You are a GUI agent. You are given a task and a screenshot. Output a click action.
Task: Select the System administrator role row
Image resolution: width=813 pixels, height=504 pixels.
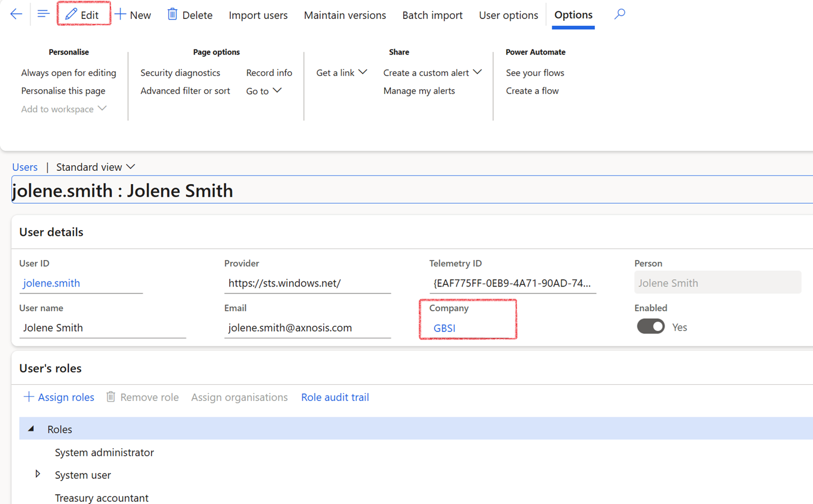coord(416,452)
